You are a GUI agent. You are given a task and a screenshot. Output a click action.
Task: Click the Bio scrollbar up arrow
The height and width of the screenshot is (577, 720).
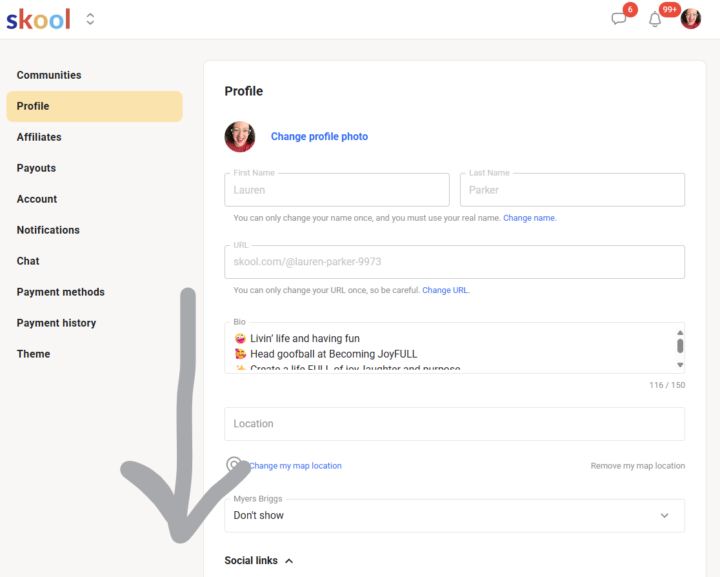point(680,333)
